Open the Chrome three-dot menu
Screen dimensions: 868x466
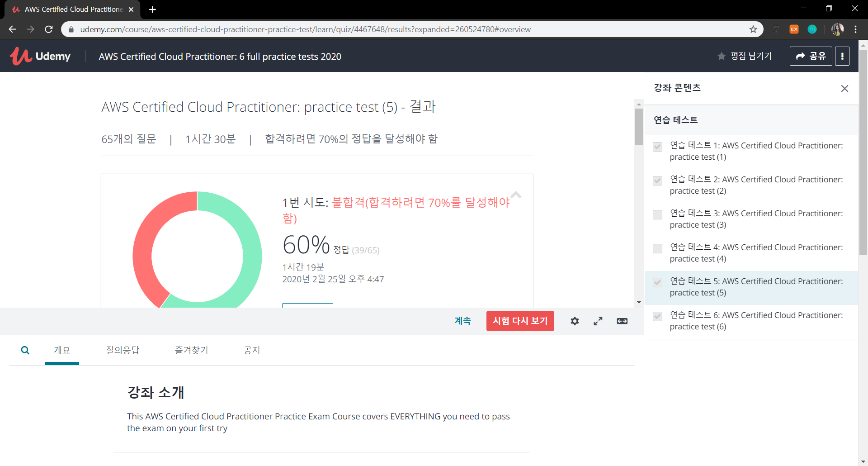[x=855, y=29]
